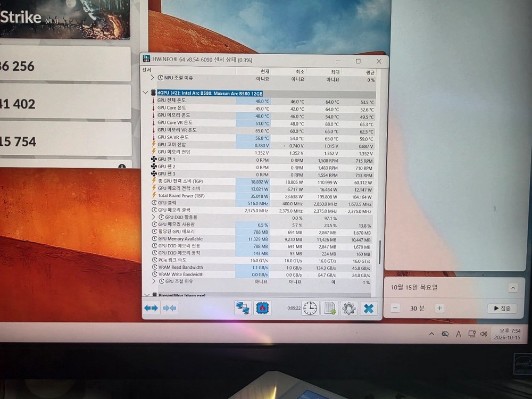
Task: Collapse the dGPU Intel Arc B580 section
Action: (146, 92)
